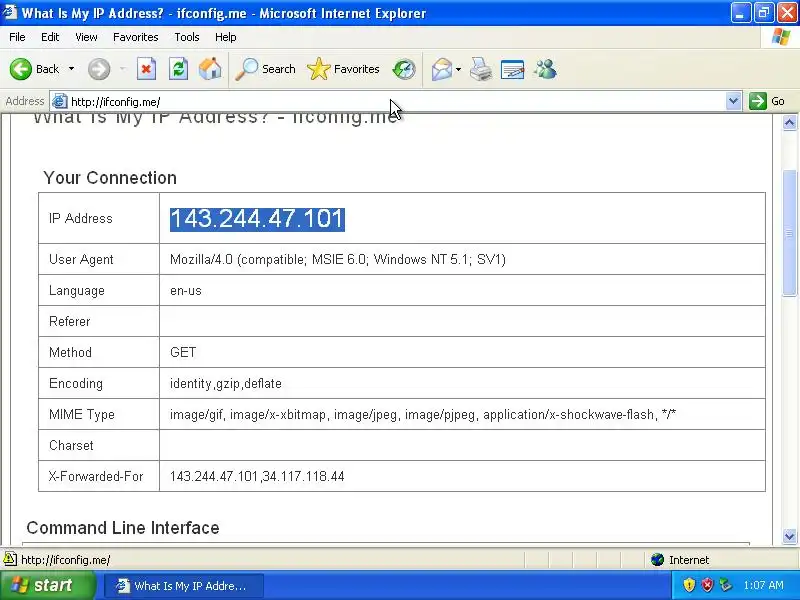Expand the address bar dropdown arrow
800x600 pixels.
pos(733,102)
